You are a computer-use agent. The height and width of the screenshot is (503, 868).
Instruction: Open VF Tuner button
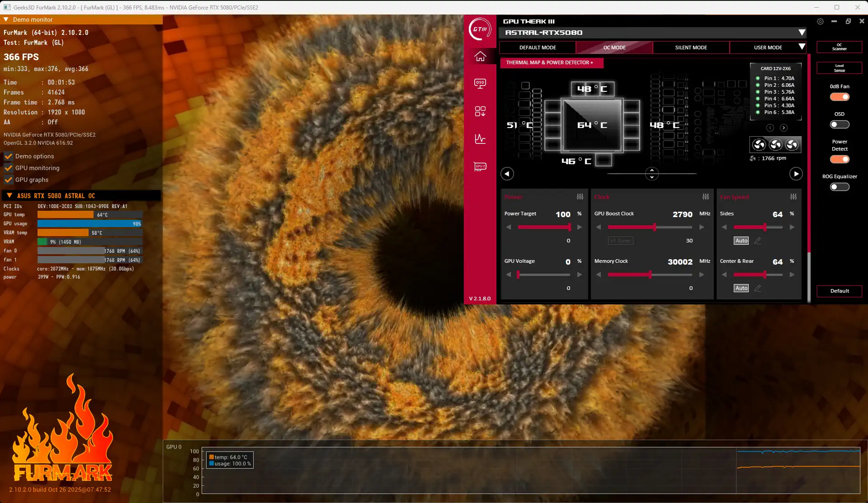[x=620, y=241]
